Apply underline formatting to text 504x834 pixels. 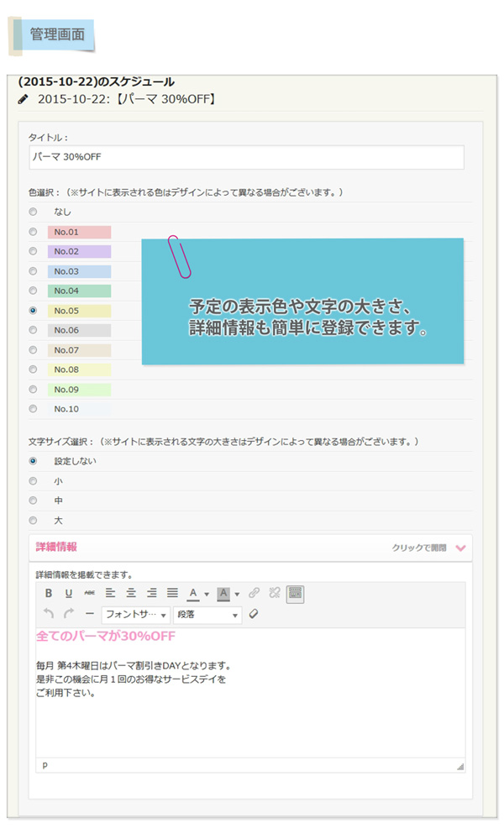(x=68, y=593)
